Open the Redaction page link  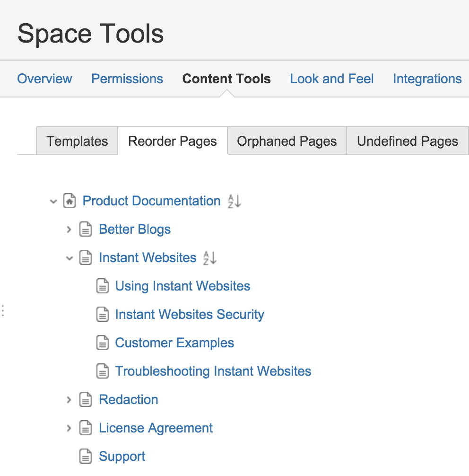pos(129,399)
